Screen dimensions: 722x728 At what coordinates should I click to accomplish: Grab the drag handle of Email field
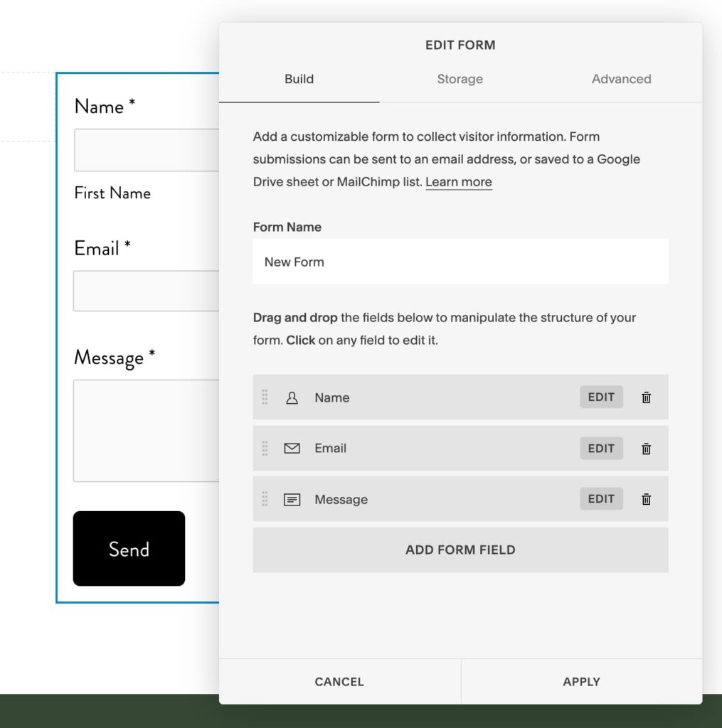point(265,448)
